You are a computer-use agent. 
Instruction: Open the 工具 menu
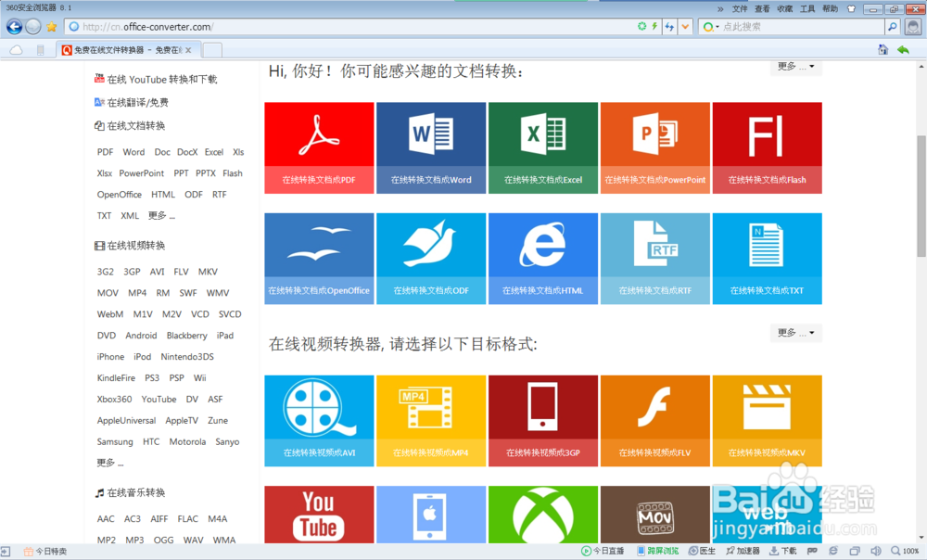[x=807, y=9]
